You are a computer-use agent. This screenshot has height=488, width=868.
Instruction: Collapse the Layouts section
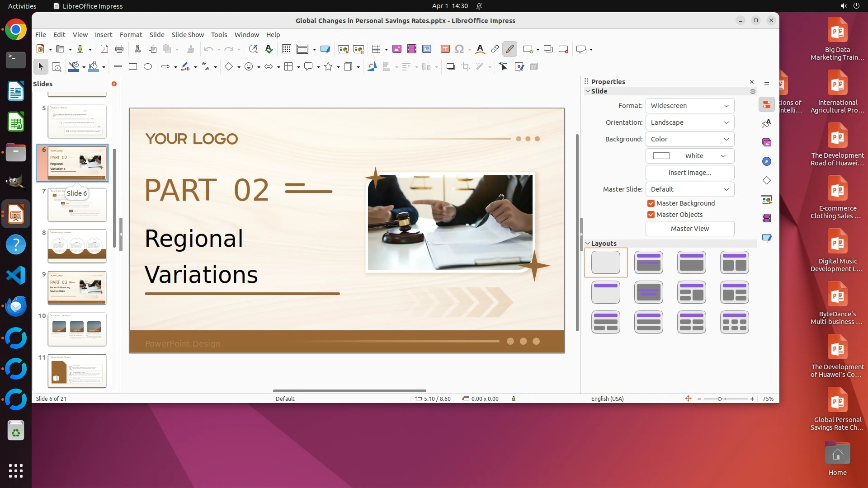(x=588, y=244)
